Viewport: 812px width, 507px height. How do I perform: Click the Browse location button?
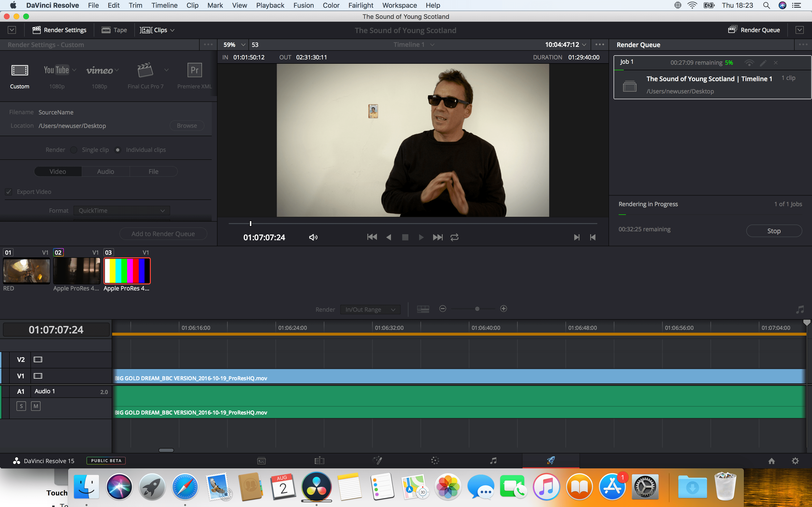coord(187,126)
